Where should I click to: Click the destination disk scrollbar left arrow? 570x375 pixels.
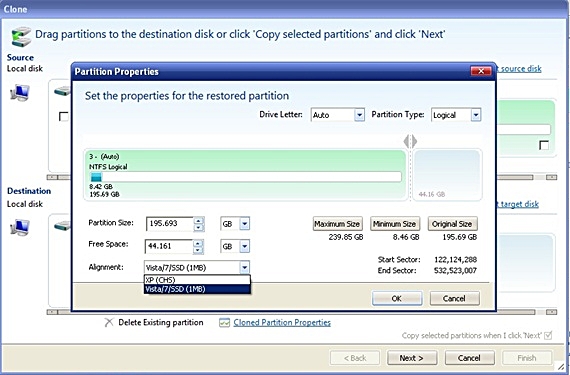(52, 312)
